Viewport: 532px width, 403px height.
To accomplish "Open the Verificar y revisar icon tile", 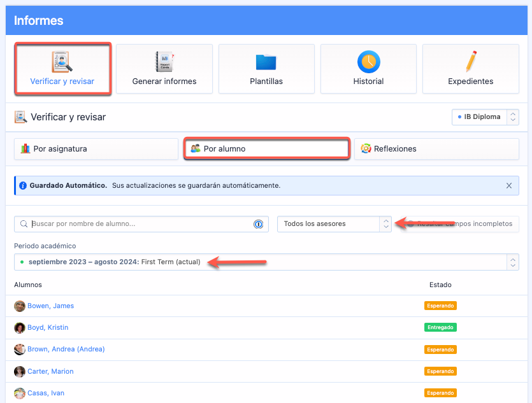I will tap(62, 62).
